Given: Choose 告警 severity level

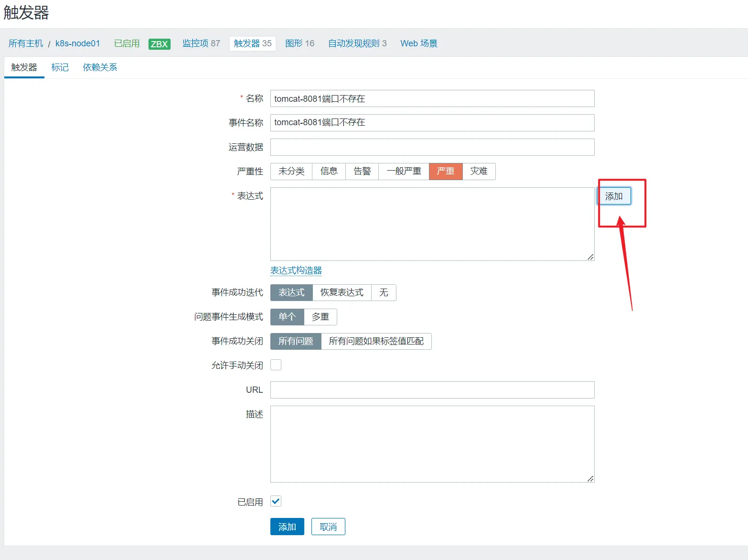Looking at the screenshot, I should (362, 172).
